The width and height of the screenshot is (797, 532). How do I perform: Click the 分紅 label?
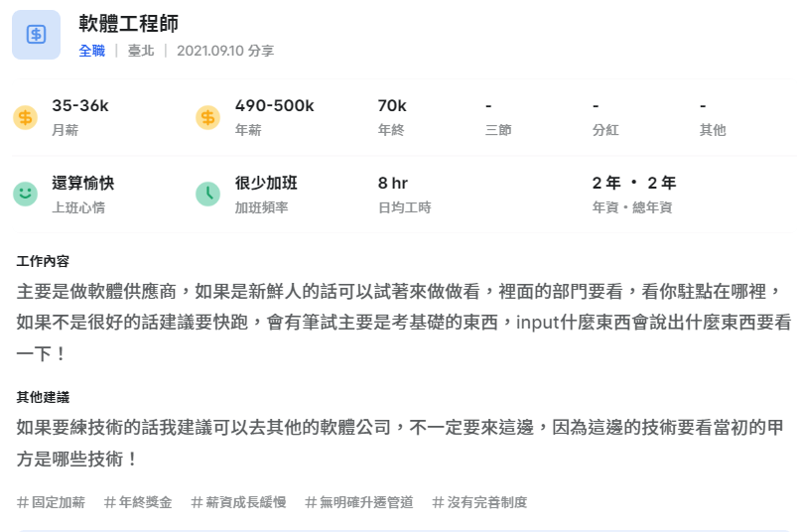point(605,130)
